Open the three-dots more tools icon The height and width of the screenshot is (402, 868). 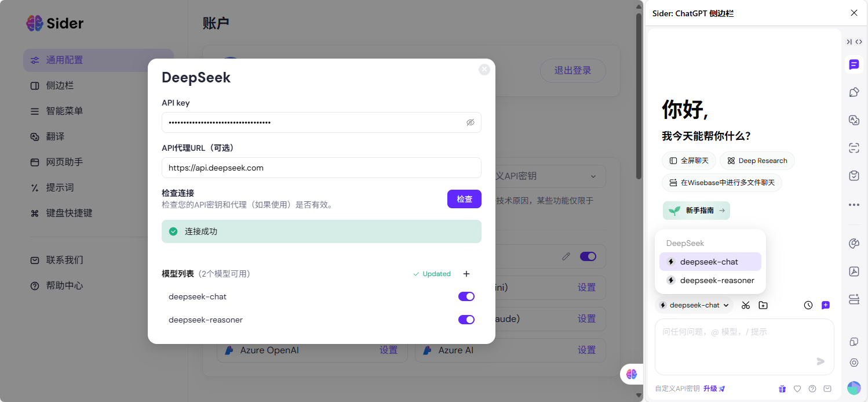pos(854,204)
